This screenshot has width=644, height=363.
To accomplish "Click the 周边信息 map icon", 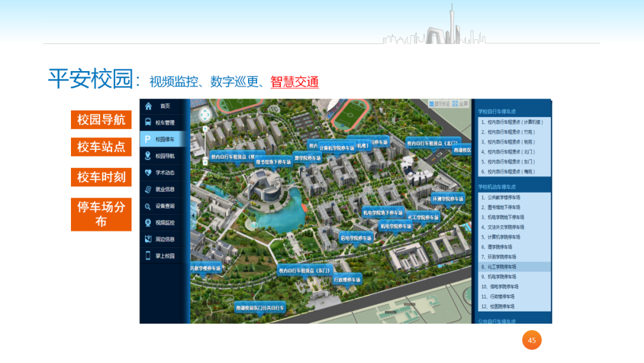I will 148,239.
